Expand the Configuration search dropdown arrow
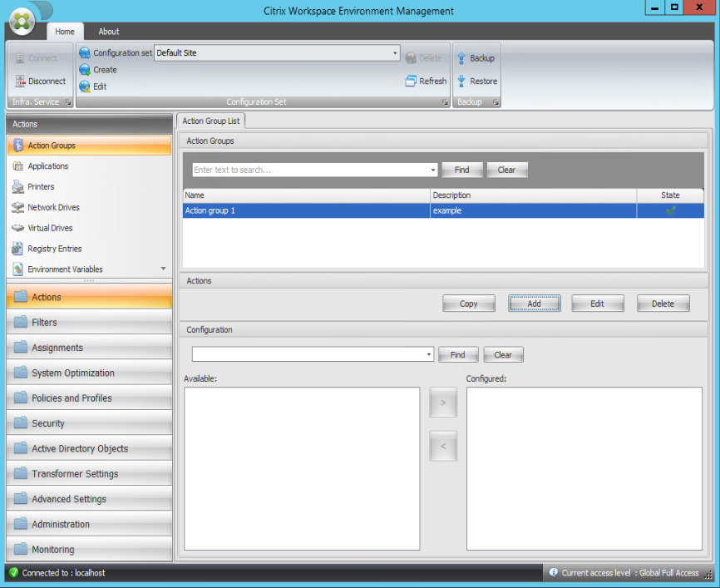Screen dimensions: 720x588 429,355
